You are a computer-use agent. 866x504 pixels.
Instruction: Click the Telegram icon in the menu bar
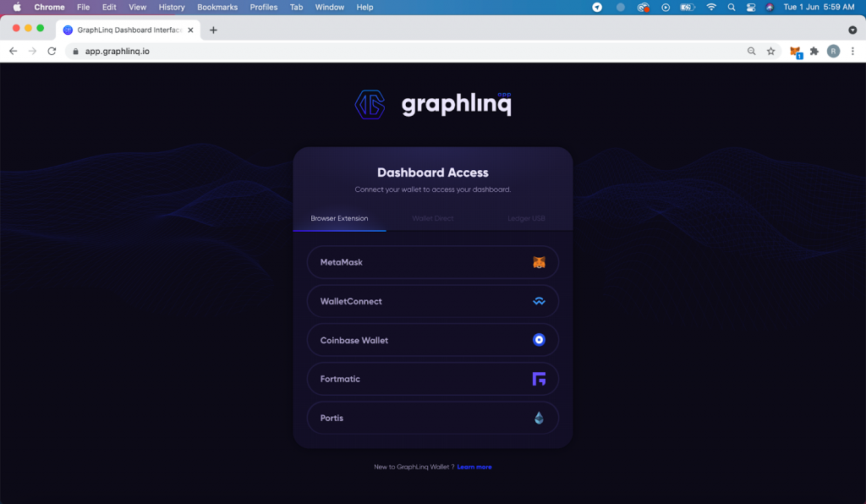click(597, 7)
